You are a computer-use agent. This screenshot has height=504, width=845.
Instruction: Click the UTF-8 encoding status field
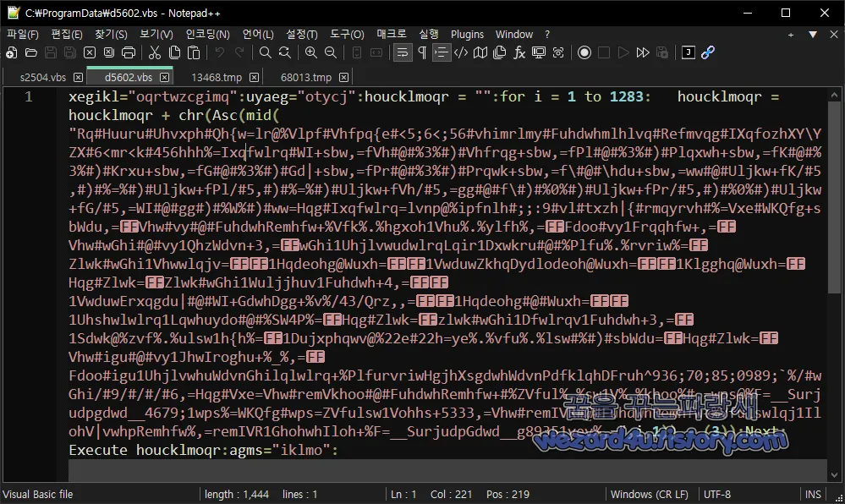pyautogui.click(x=716, y=495)
